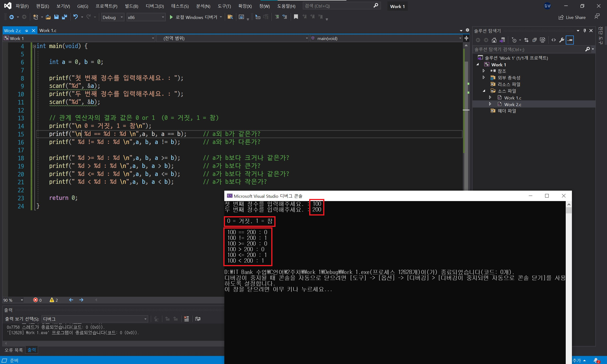The width and height of the screenshot is (607, 364).
Task: Switch to 오류 목록 tab
Action: coord(14,350)
